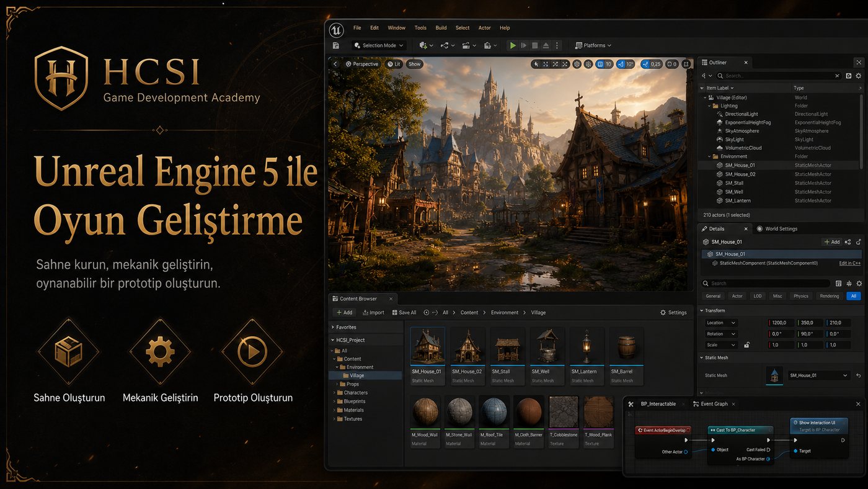This screenshot has height=489, width=868.
Task: Click the Edit in C++ link
Action: (849, 263)
